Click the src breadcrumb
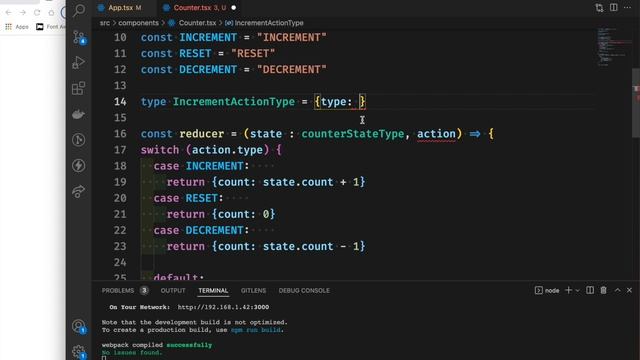 coord(105,23)
